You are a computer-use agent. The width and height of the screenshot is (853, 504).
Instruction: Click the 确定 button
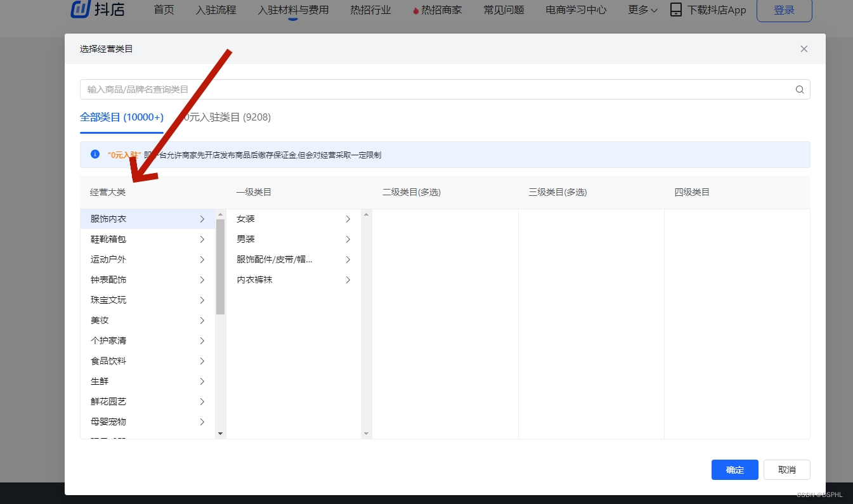(735, 470)
